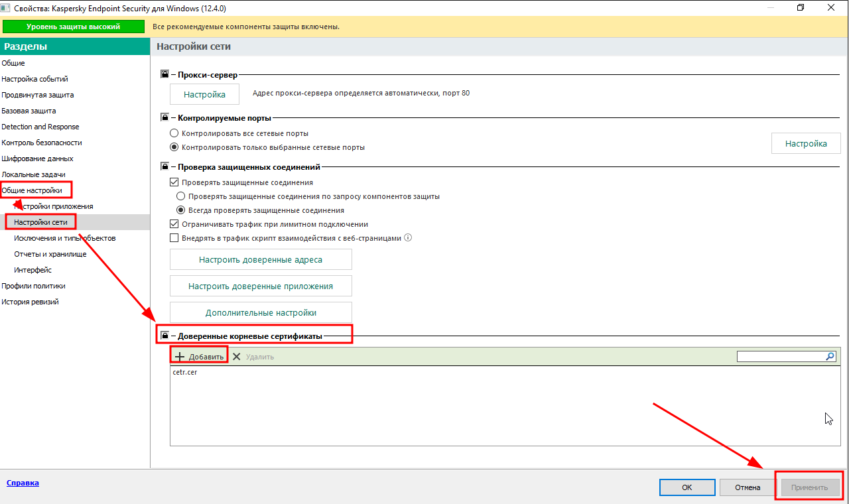Click the application icon in the title bar
The width and height of the screenshot is (849, 504).
point(5,7)
